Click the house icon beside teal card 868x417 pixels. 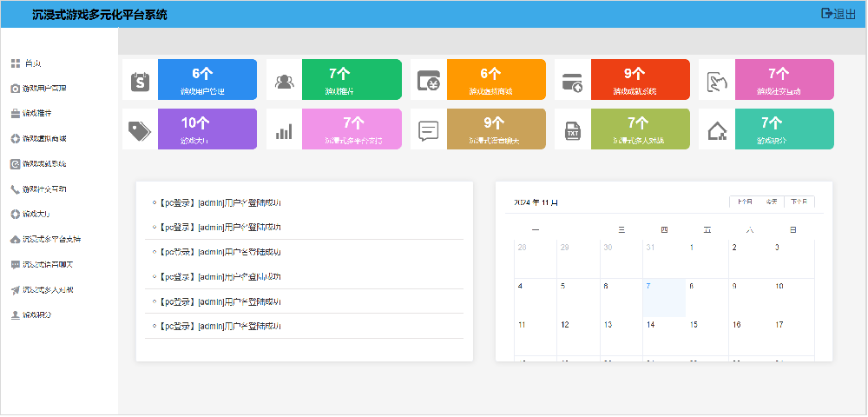click(x=717, y=130)
